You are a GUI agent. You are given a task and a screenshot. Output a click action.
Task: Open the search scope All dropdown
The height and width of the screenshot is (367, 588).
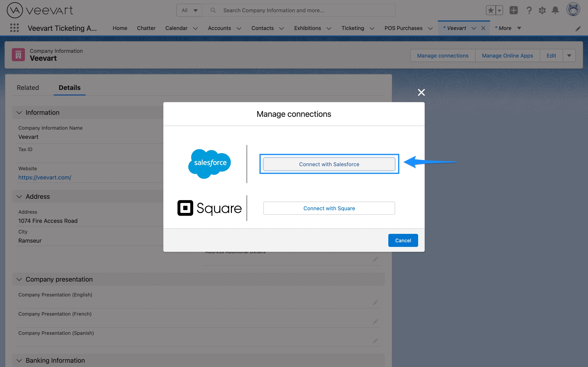(x=189, y=10)
